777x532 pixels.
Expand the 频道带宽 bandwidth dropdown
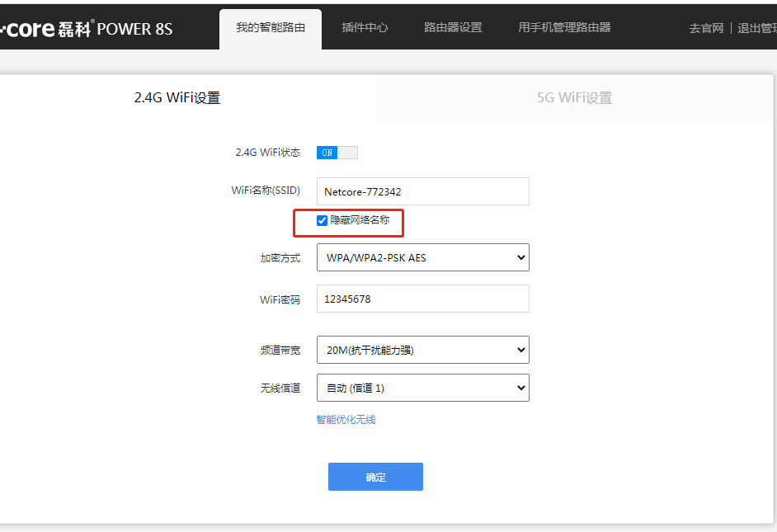(422, 350)
